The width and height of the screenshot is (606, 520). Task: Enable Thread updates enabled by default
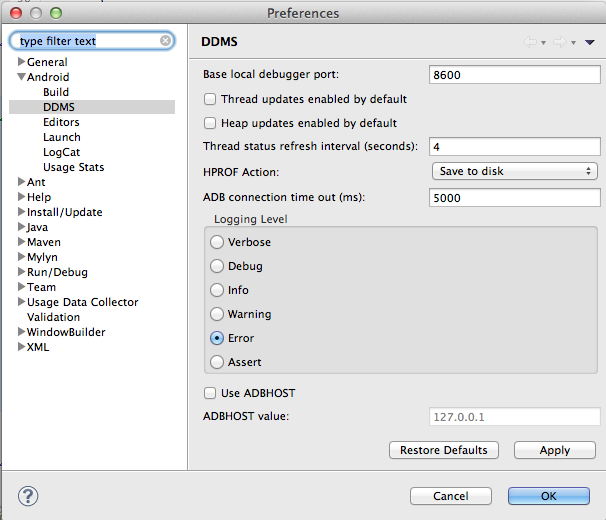click(210, 99)
